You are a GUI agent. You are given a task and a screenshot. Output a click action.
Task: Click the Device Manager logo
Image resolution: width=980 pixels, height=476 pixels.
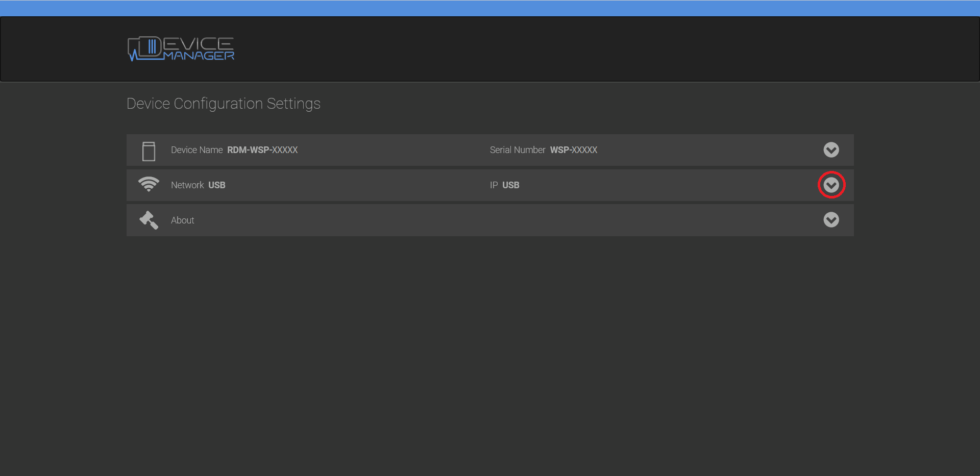click(181, 49)
